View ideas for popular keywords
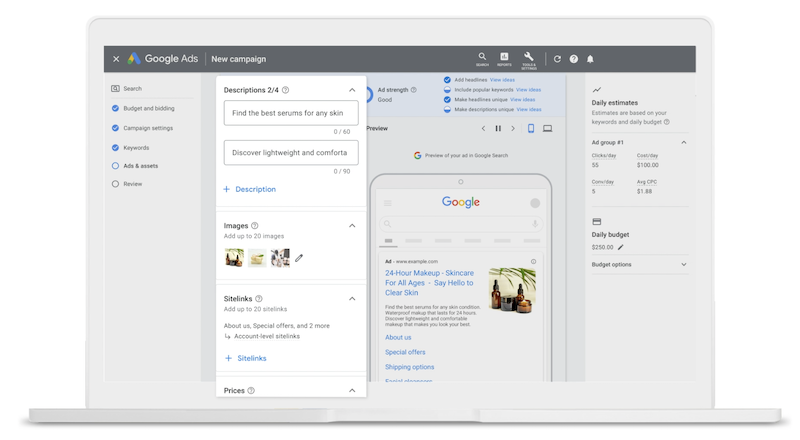This screenshot has width=800, height=440. click(529, 90)
